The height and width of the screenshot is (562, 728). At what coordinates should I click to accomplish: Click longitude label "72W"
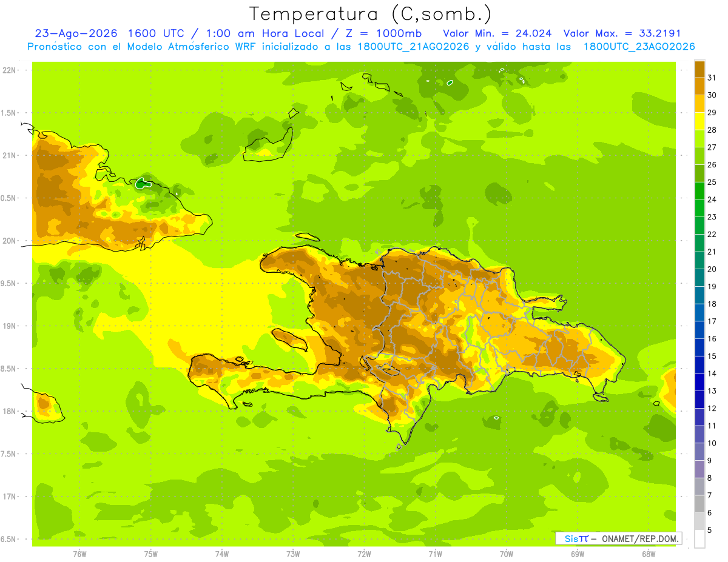coord(364,554)
